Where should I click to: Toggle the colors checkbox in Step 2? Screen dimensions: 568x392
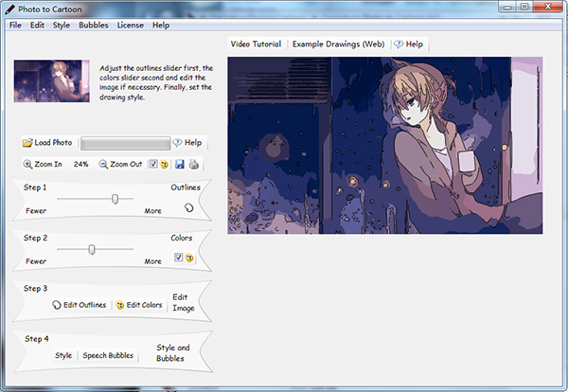(177, 258)
